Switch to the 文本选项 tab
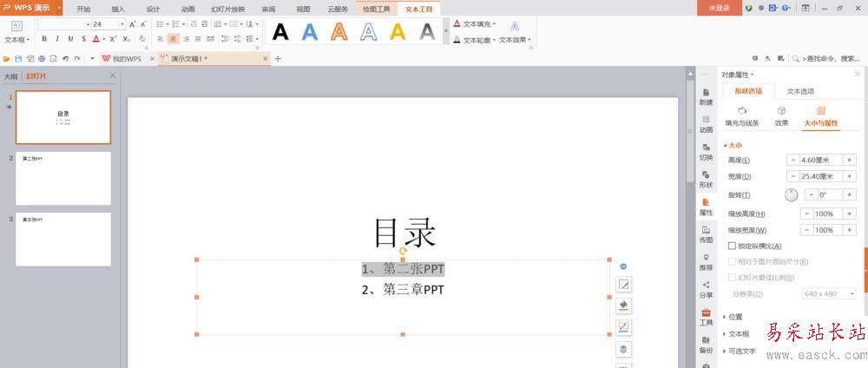 (x=800, y=91)
